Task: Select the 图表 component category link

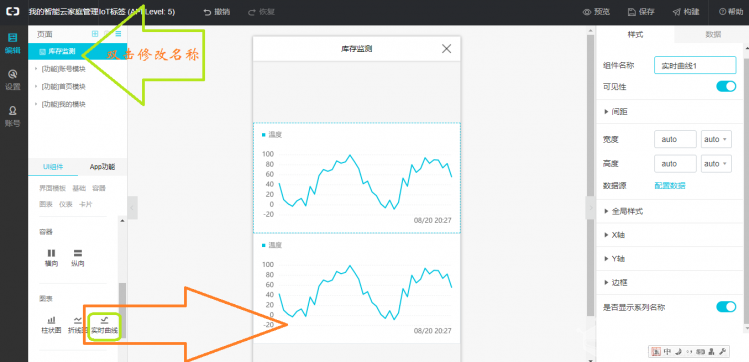Action: coord(46,204)
